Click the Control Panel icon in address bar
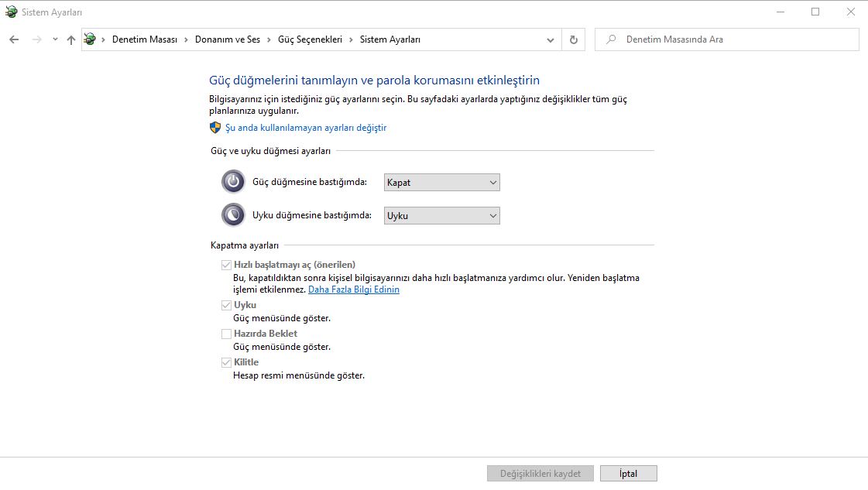Viewport: 868px width, 490px height. click(90, 39)
